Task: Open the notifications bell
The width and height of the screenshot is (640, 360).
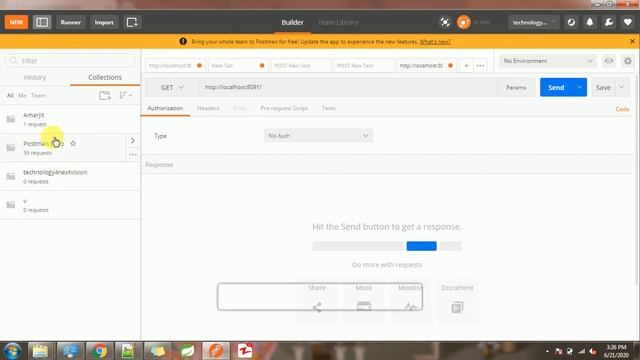Action: [x=590, y=22]
